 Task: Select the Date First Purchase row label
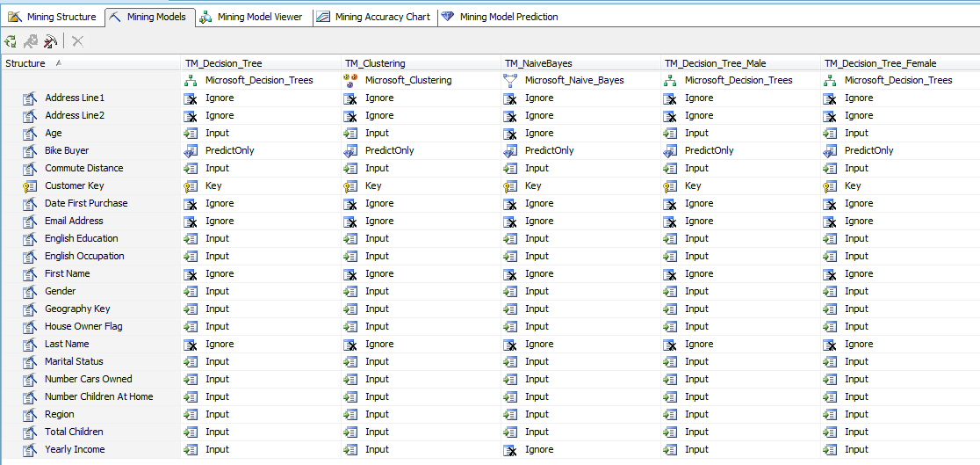click(86, 203)
